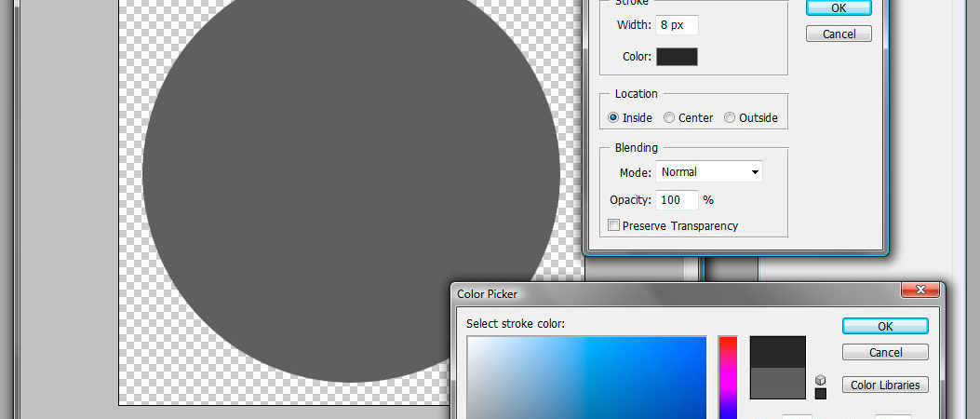Select the Outside location option
Viewport: 980px width, 419px height.
tap(751, 117)
